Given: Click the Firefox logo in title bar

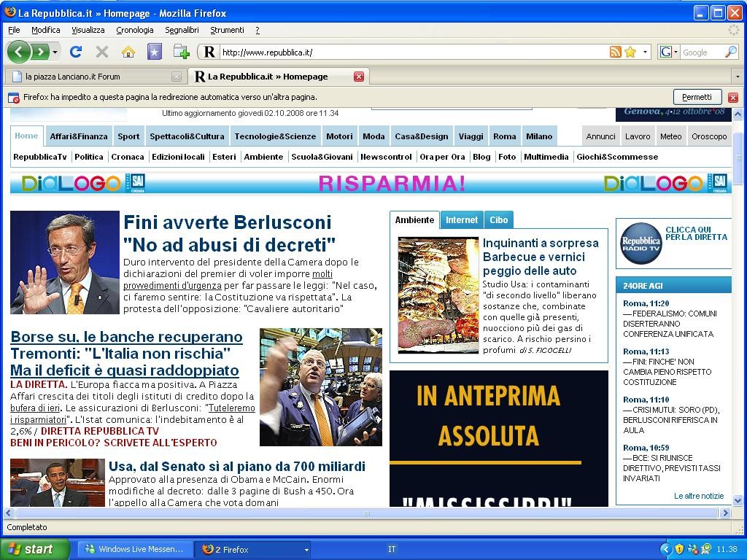Looking at the screenshot, I should [x=9, y=12].
